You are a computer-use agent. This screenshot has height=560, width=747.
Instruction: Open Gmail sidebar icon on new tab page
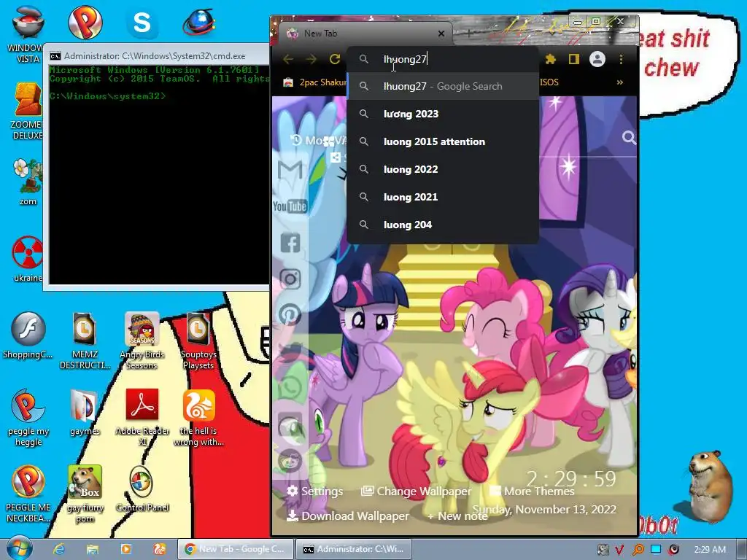[290, 170]
